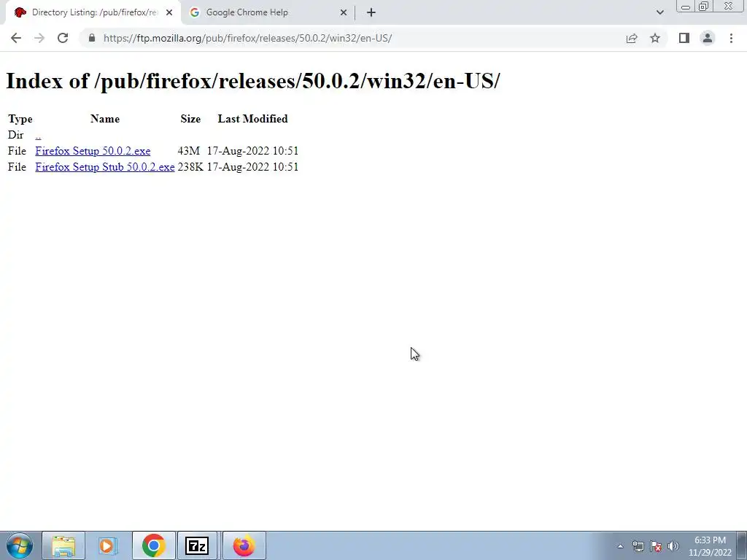Open a new tab with plus button

pyautogui.click(x=371, y=12)
